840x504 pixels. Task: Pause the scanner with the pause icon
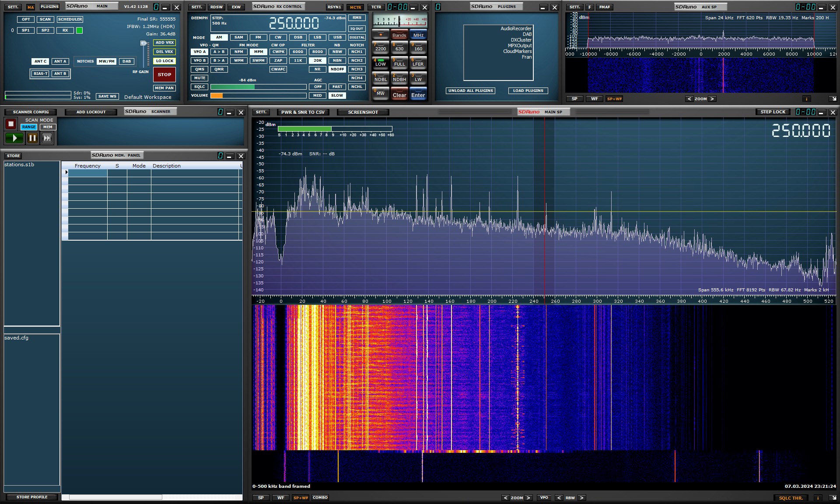(x=32, y=138)
